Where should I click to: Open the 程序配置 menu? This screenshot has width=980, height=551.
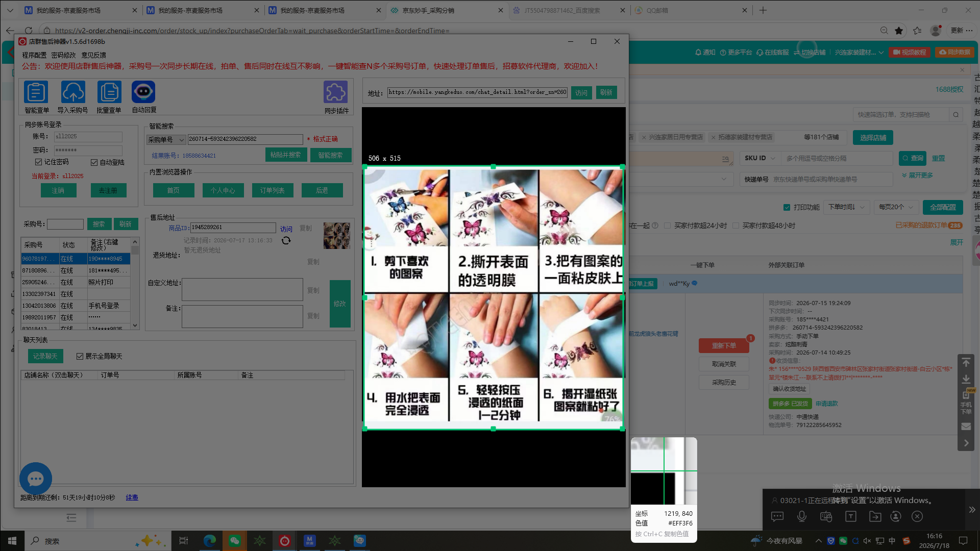point(34,55)
